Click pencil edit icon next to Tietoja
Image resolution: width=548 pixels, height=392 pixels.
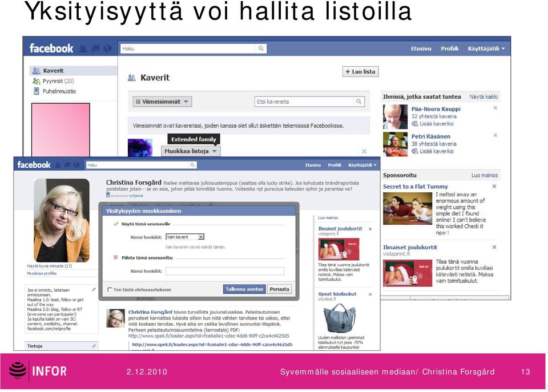click(94, 346)
